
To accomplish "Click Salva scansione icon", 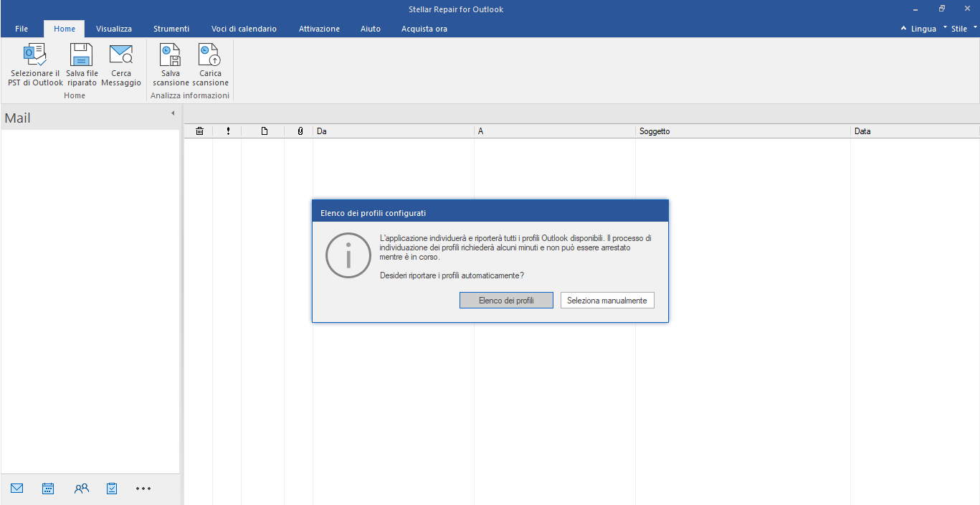I will pos(171,56).
